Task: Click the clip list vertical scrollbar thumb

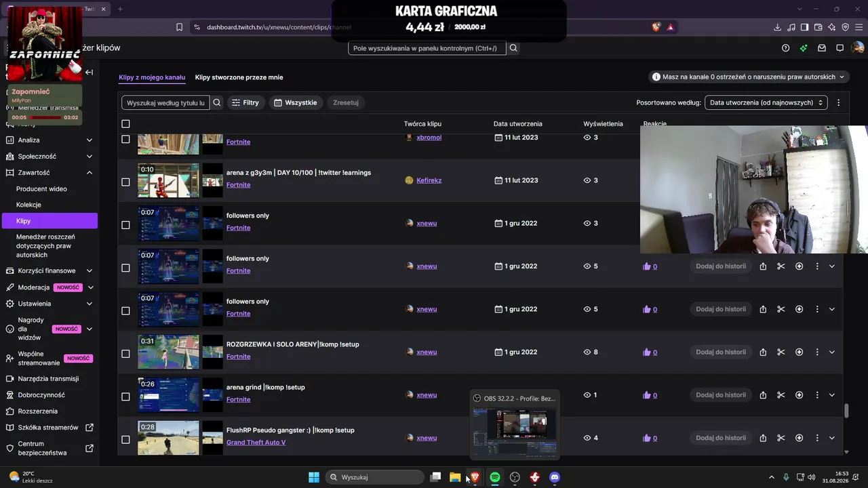Action: (846, 411)
